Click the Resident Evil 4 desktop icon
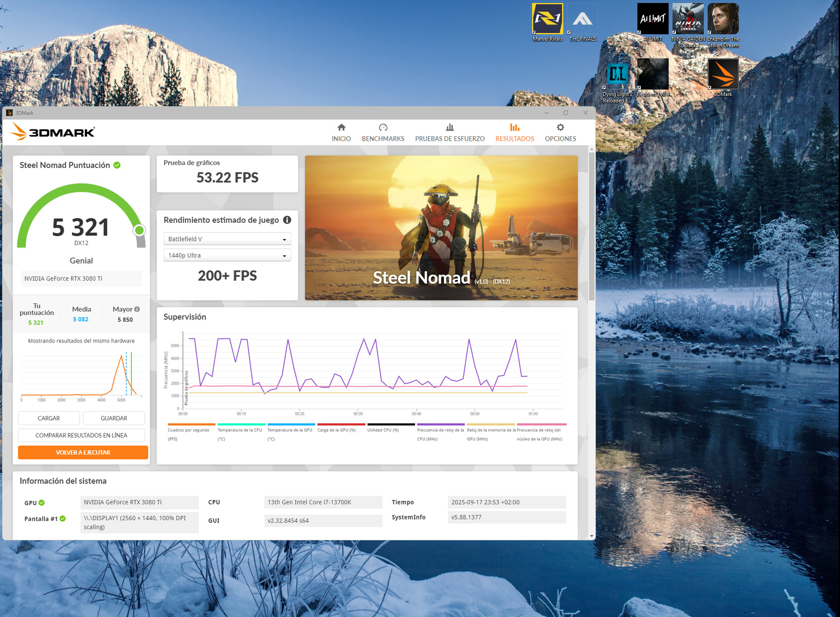 click(x=653, y=78)
